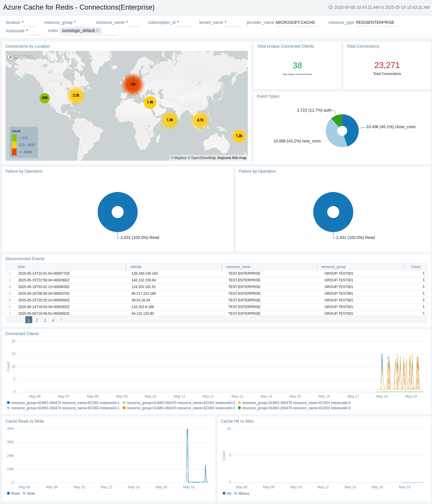The height and width of the screenshot is (504, 432).
Task: Remove the sumologic_default index tag
Action: point(98,31)
